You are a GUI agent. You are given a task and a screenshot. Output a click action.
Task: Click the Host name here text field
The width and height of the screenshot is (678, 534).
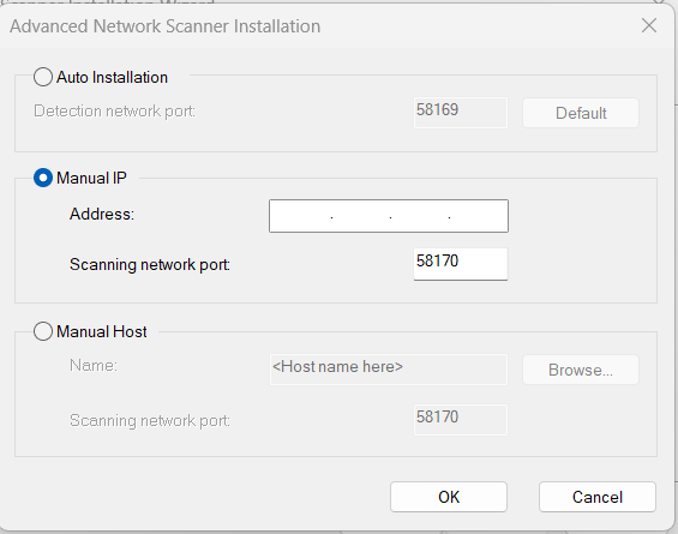pyautogui.click(x=388, y=368)
